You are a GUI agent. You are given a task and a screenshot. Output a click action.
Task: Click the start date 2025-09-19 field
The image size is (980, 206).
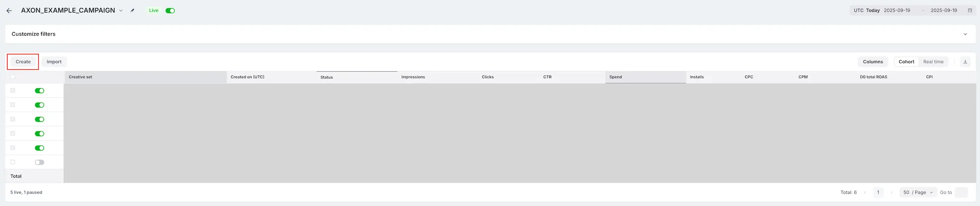[x=897, y=11]
